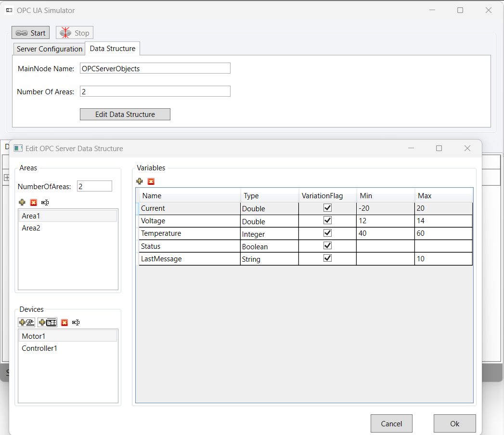Screen dimensions: 504x435
Task: Delete the selected area using red X
Action: pos(34,203)
